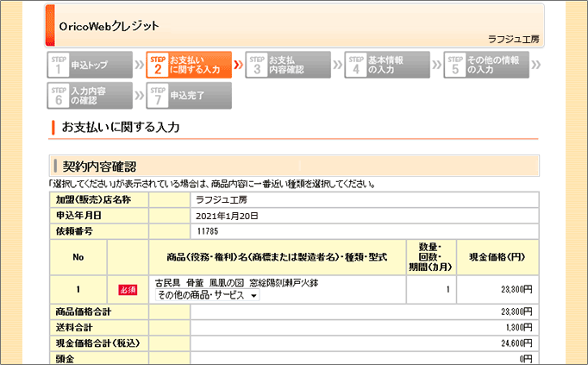Click the ラフジュ工房 name in the header

click(515, 39)
